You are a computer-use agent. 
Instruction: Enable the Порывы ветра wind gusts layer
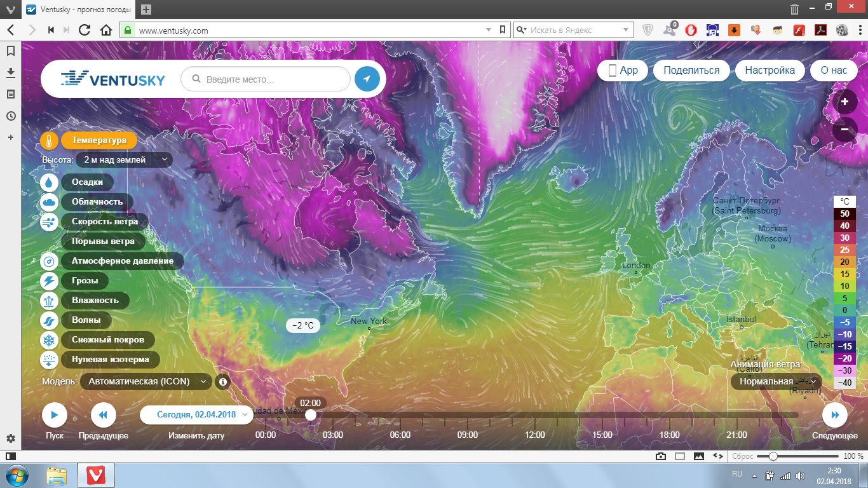pos(103,241)
